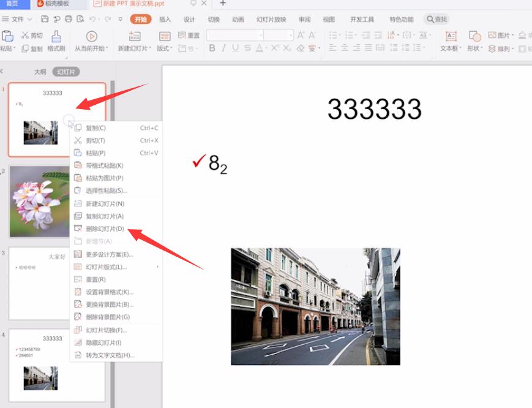The height and width of the screenshot is (408, 532).
Task: Select slide 3 thumbnail titled 大家好
Action: pyautogui.click(x=39, y=284)
